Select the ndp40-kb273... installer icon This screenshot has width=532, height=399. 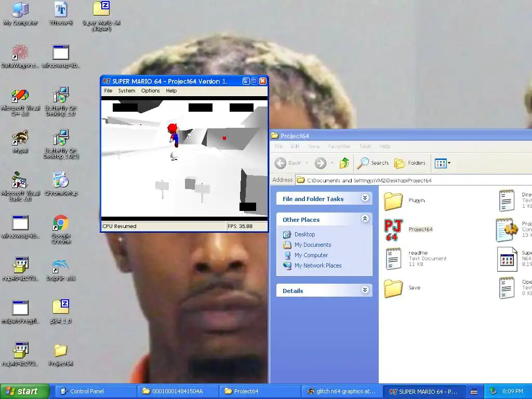[20, 354]
